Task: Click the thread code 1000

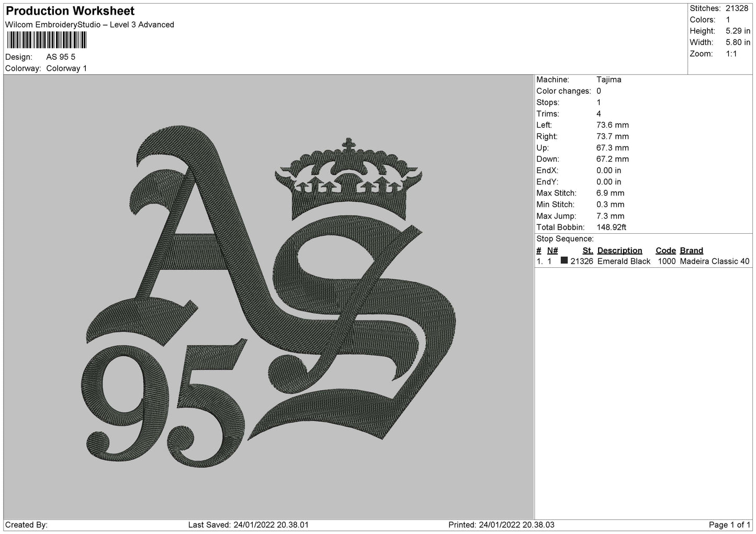Action: [667, 262]
